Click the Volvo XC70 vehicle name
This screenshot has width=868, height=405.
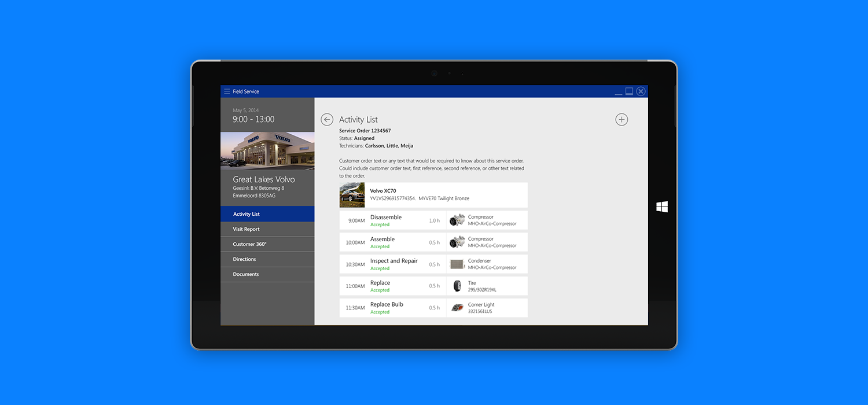[383, 191]
